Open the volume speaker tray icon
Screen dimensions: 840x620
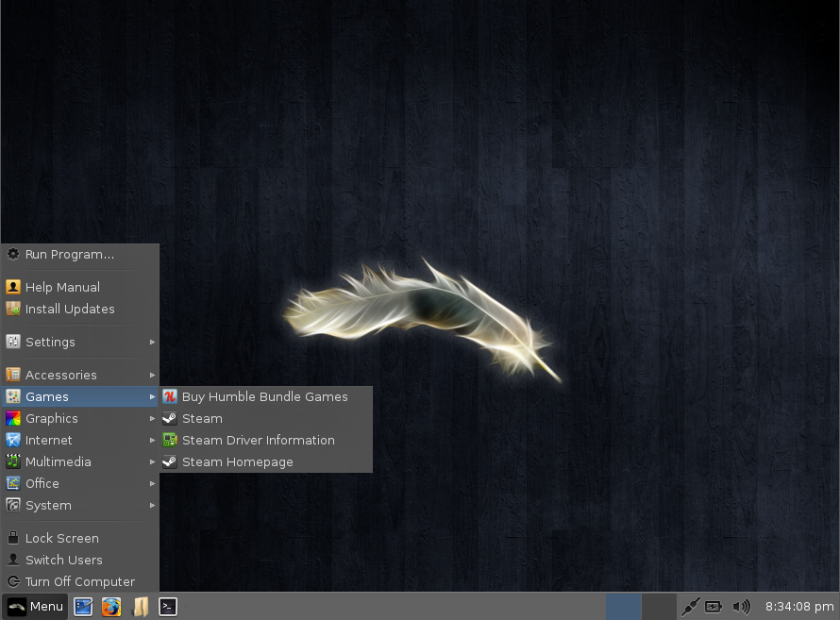741,607
